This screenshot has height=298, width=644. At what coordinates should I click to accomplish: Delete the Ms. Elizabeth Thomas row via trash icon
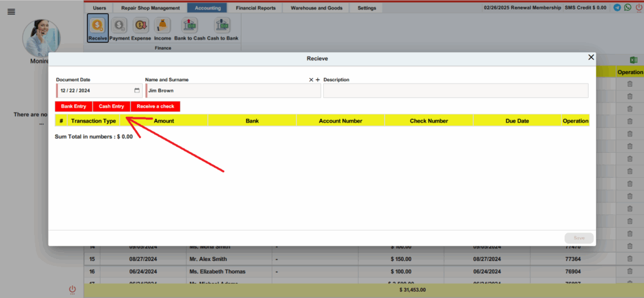630,272
